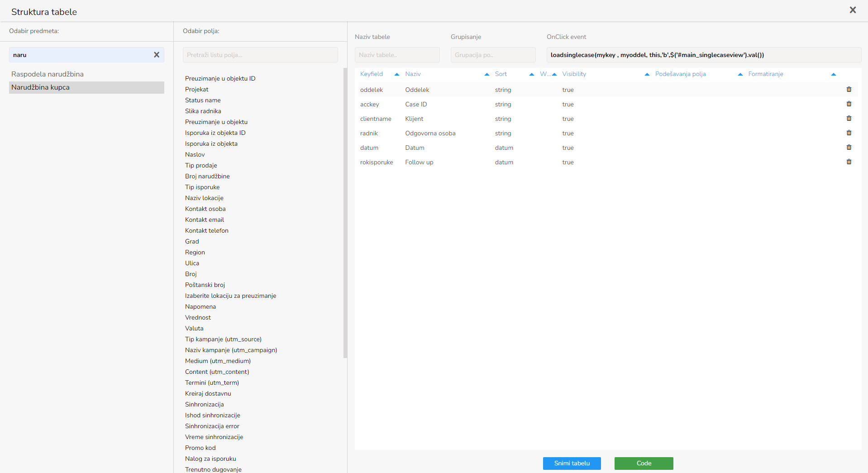Add the 'Ulica' field
The width and height of the screenshot is (868, 473).
[192, 263]
